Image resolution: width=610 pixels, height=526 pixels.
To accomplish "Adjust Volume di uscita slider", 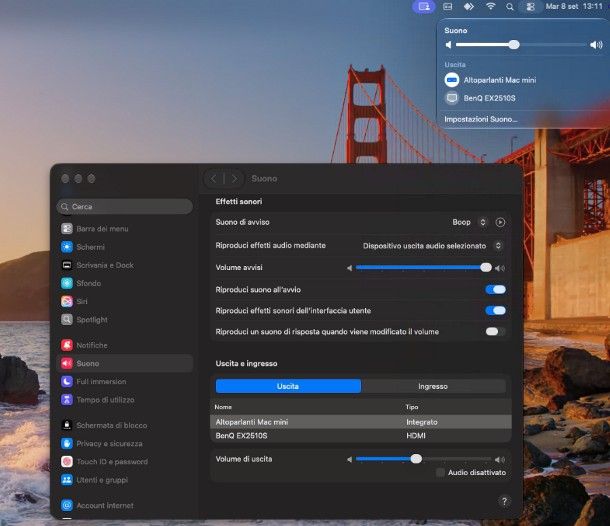I will click(x=424, y=459).
